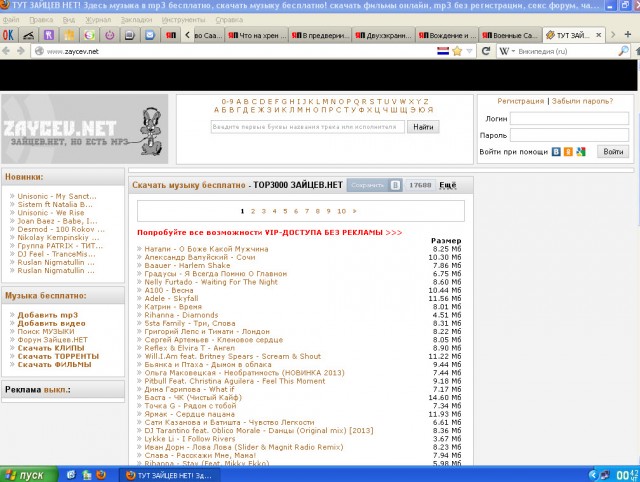Open the VIP-ДОСТУПА БЕЗ РЕКЛАМЫ promo link
This screenshot has height=482, width=640.
[270, 233]
